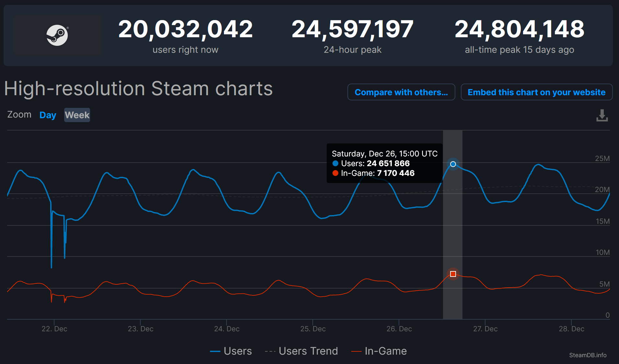The height and width of the screenshot is (364, 619).
Task: Switch chart zoom to Week
Action: coord(77,115)
